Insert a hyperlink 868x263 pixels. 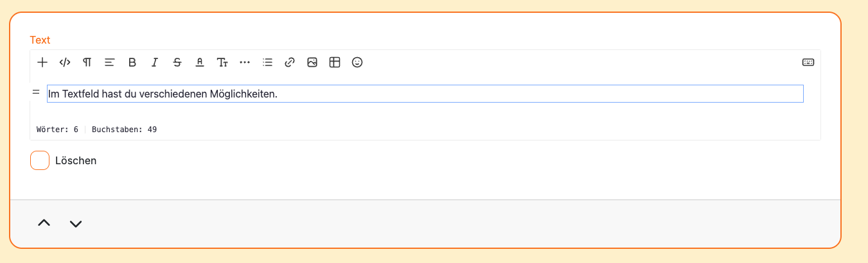(290, 62)
